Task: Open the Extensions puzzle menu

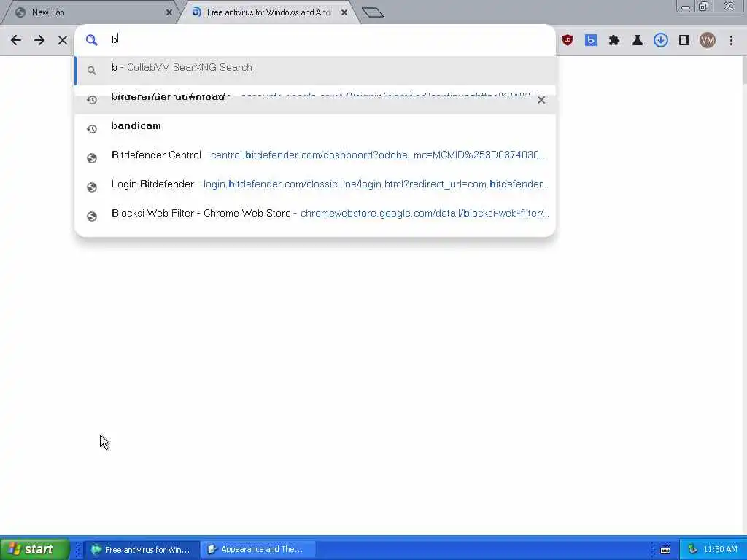Action: pyautogui.click(x=614, y=40)
